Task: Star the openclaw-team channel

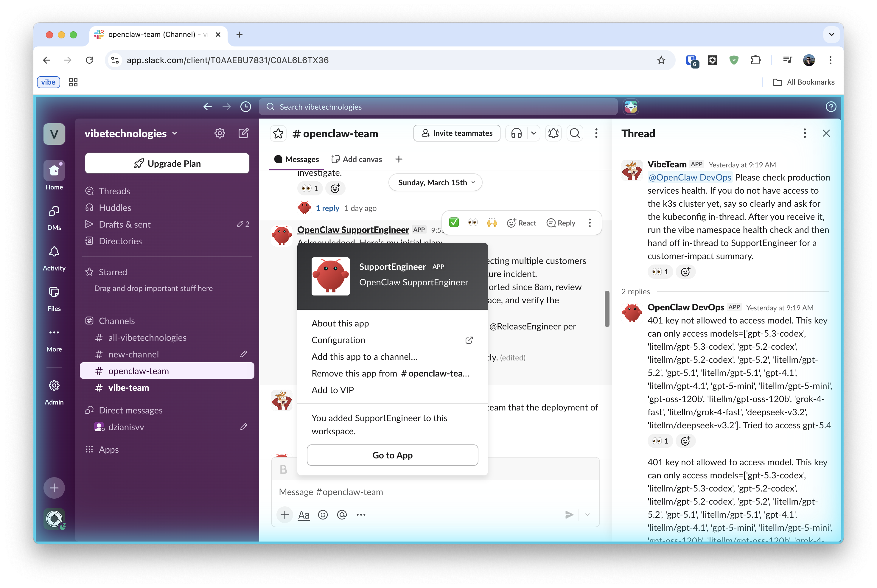Action: (278, 133)
